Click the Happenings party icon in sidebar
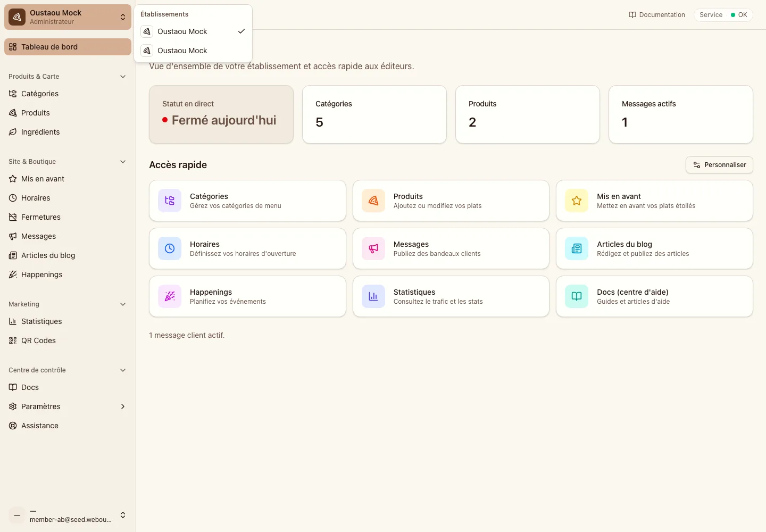 [x=13, y=275]
